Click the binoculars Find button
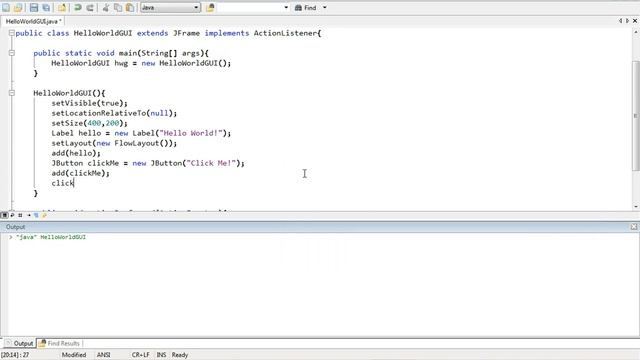Screen dimensions: 640x360 pyautogui.click(x=305, y=7)
